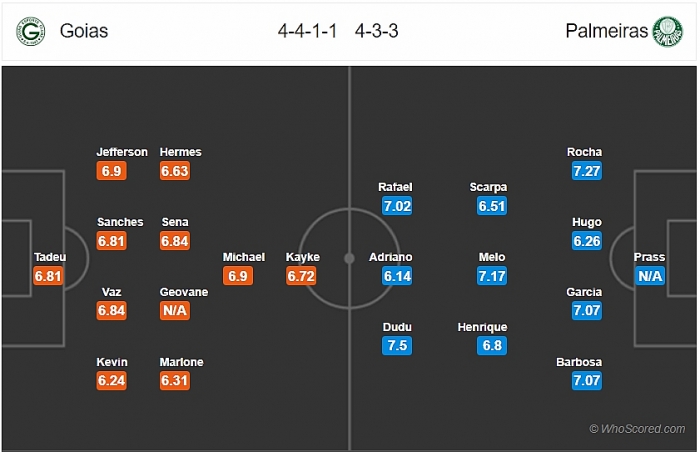This screenshot has width=700, height=452.
Task: Click Prass's N/A rating badge
Action: (x=650, y=276)
